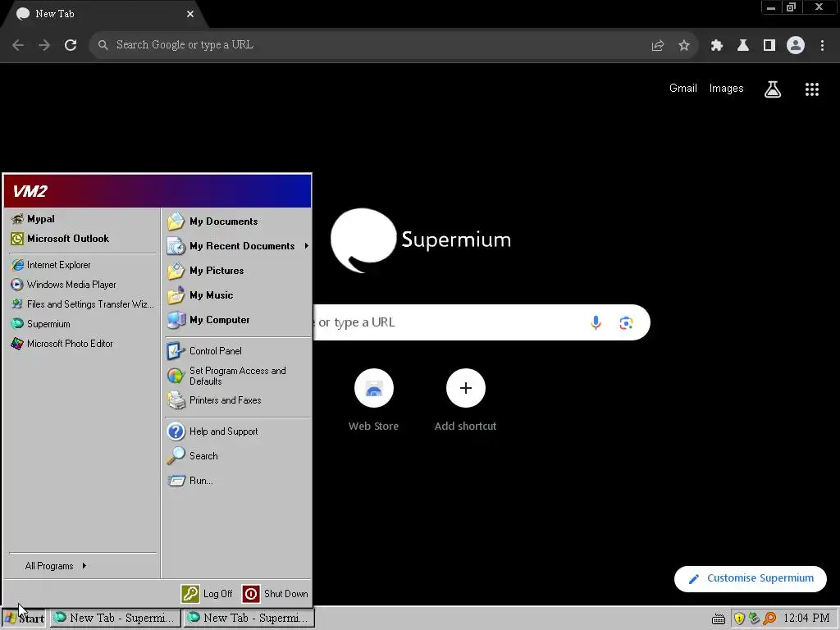Toggle the side panel icon

point(769,46)
